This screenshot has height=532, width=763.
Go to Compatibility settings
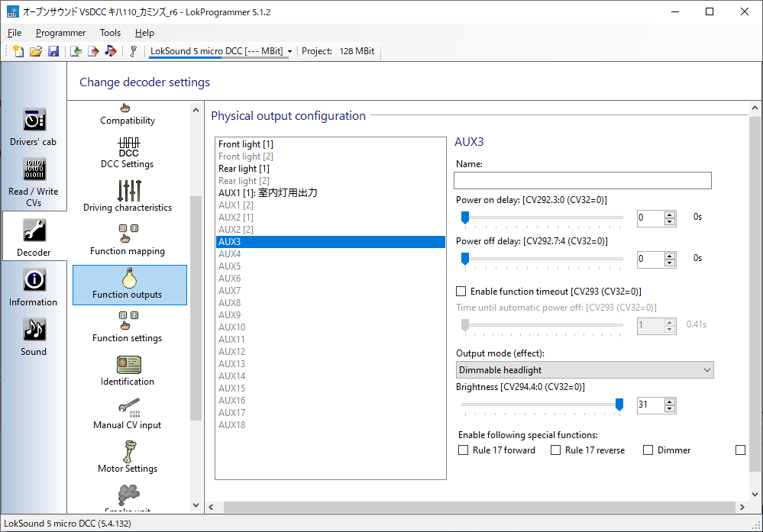[x=128, y=114]
